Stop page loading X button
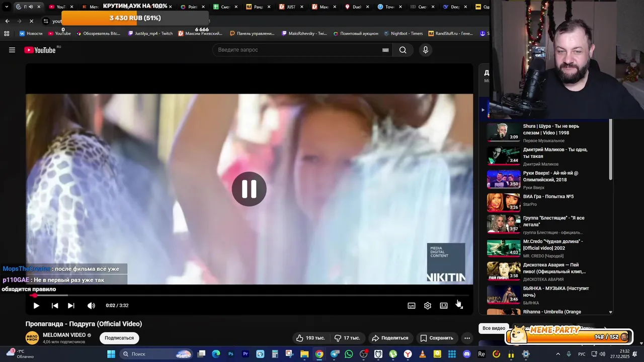The image size is (644, 362). point(31,21)
